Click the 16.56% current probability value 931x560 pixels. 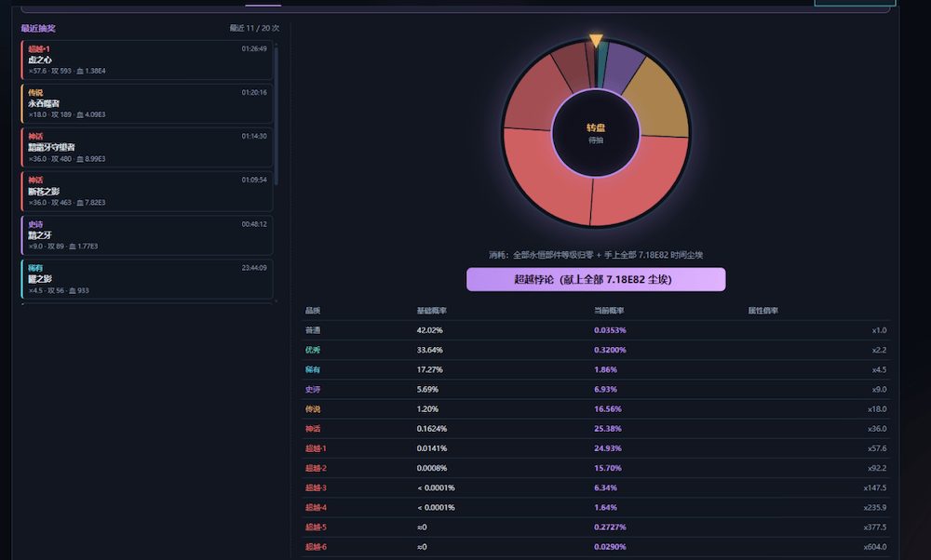[x=608, y=409]
